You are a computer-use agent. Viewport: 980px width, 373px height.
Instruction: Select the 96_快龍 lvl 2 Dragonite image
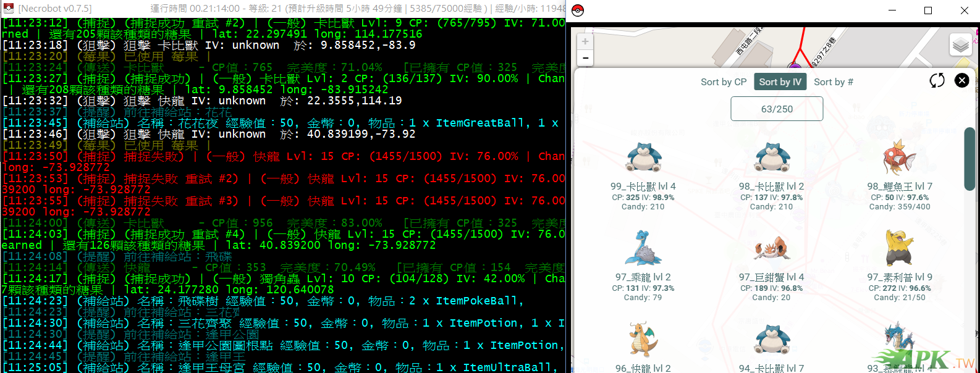click(643, 340)
